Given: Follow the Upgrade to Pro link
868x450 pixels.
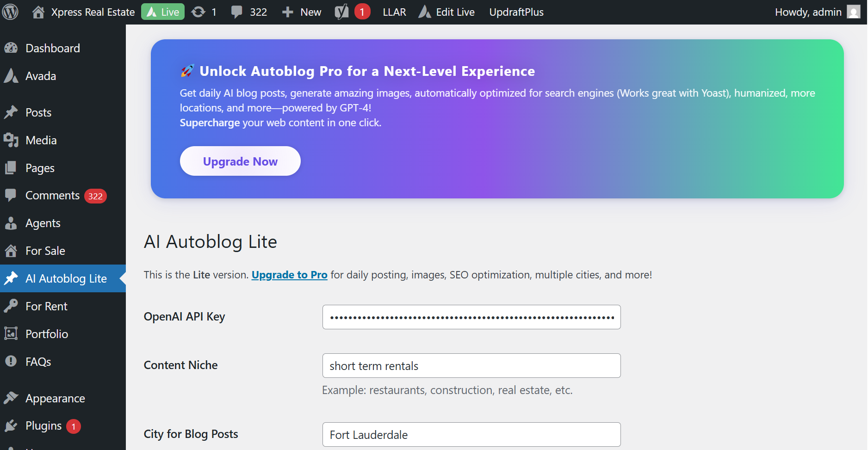Looking at the screenshot, I should point(289,275).
